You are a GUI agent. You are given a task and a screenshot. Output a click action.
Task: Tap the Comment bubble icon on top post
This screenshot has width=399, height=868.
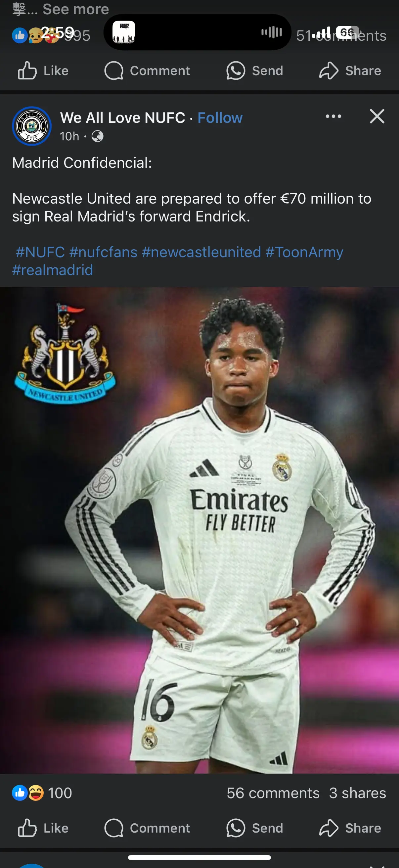pos(114,71)
